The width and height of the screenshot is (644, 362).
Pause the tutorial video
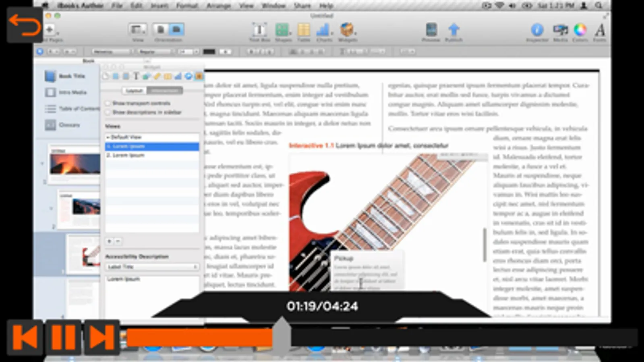(63, 337)
